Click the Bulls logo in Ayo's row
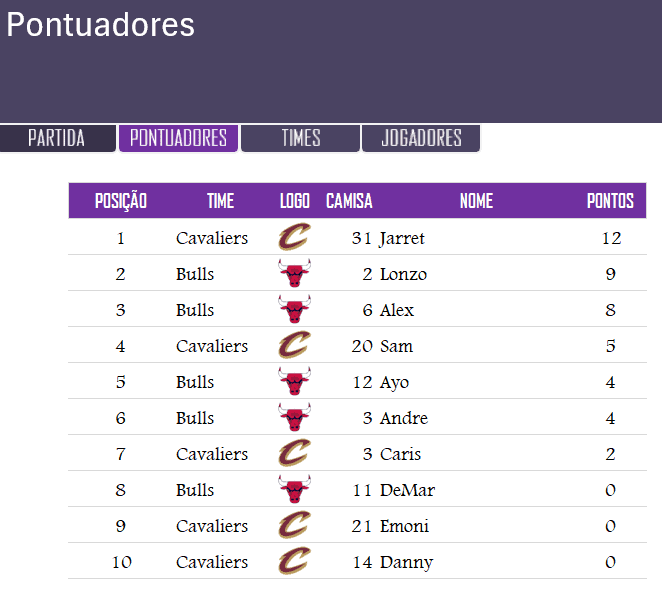The image size is (662, 590). click(294, 381)
